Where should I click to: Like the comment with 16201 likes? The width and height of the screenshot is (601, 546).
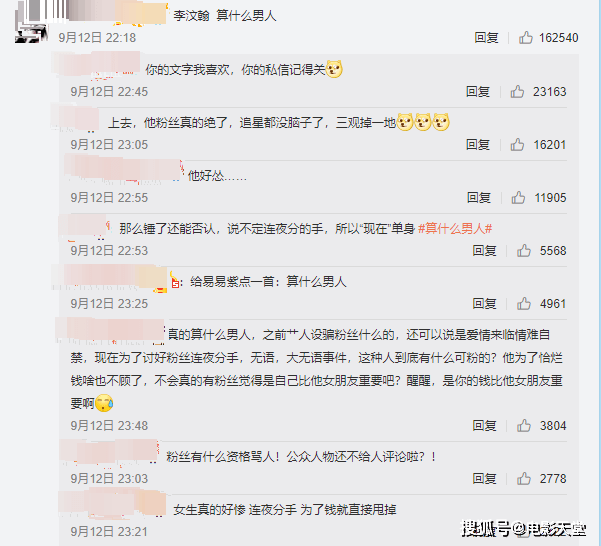(517, 144)
